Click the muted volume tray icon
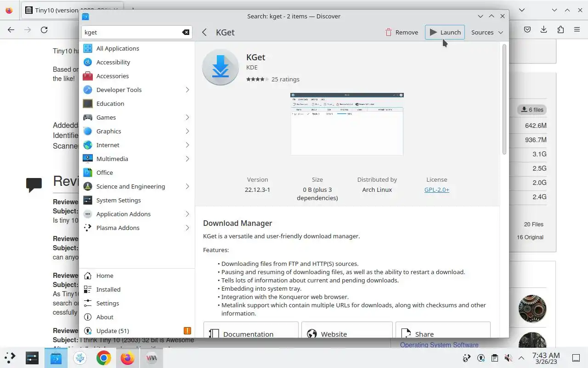Image resolution: width=588 pixels, height=368 pixels. (x=508, y=358)
